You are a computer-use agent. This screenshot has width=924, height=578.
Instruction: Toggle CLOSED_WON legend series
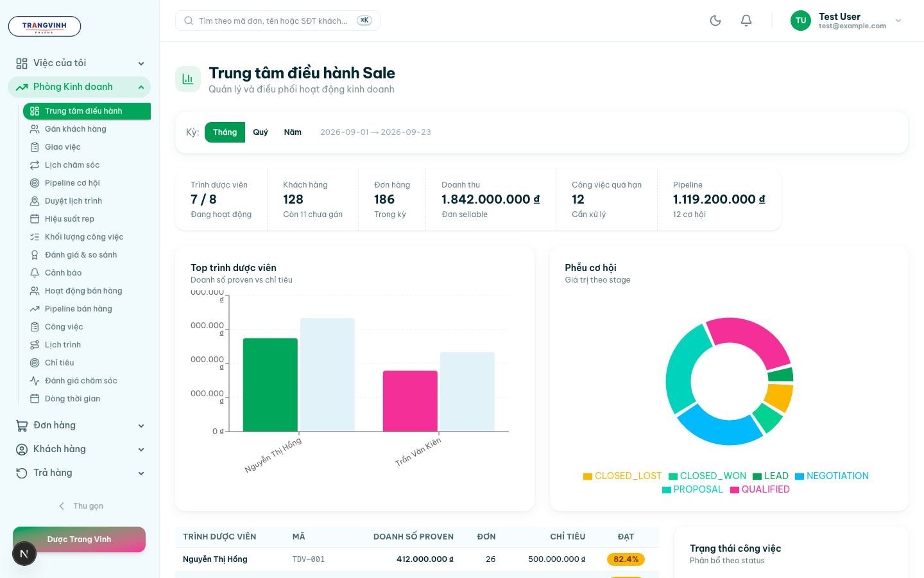pyautogui.click(x=707, y=476)
